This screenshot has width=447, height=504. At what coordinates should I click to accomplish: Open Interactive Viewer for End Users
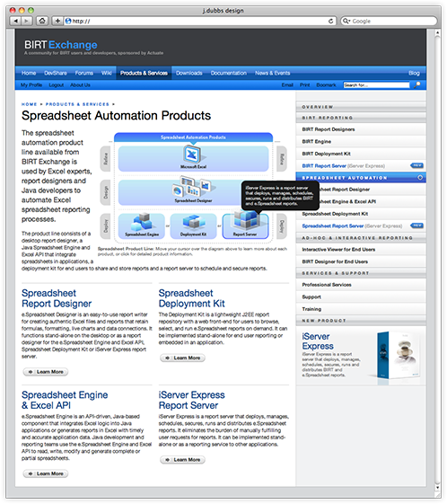361,250
